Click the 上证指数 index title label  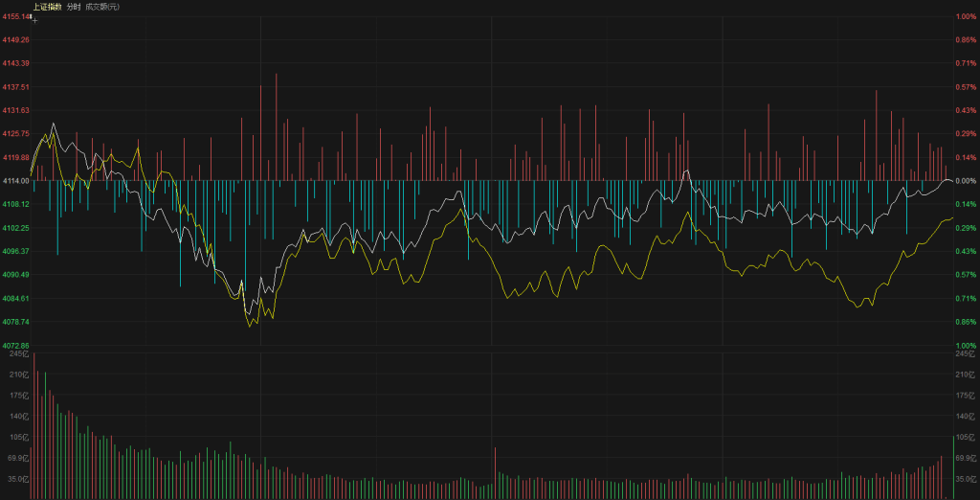coord(47,7)
